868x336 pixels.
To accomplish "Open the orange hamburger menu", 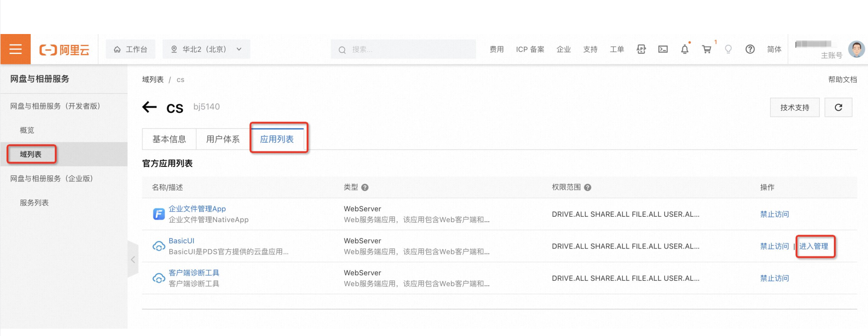I will [15, 49].
